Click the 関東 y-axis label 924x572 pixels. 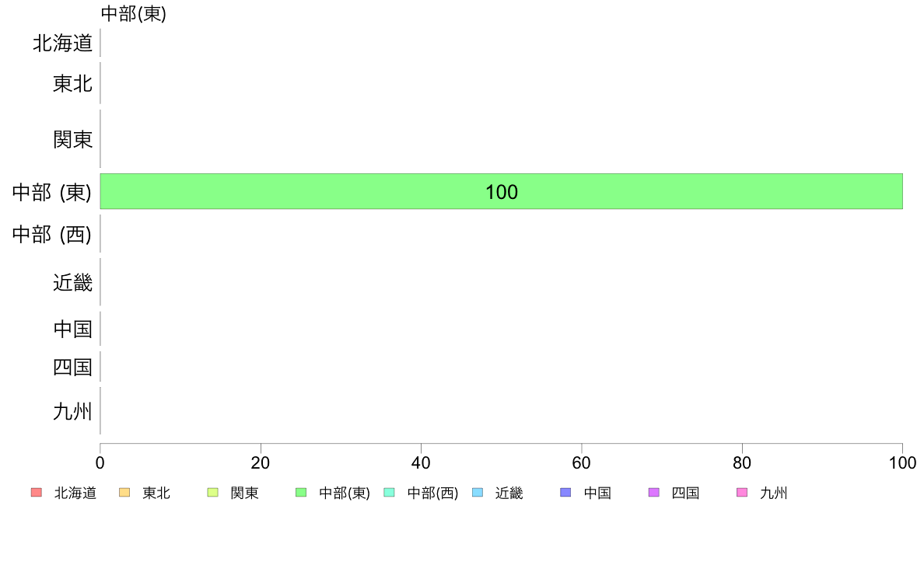pos(72,140)
